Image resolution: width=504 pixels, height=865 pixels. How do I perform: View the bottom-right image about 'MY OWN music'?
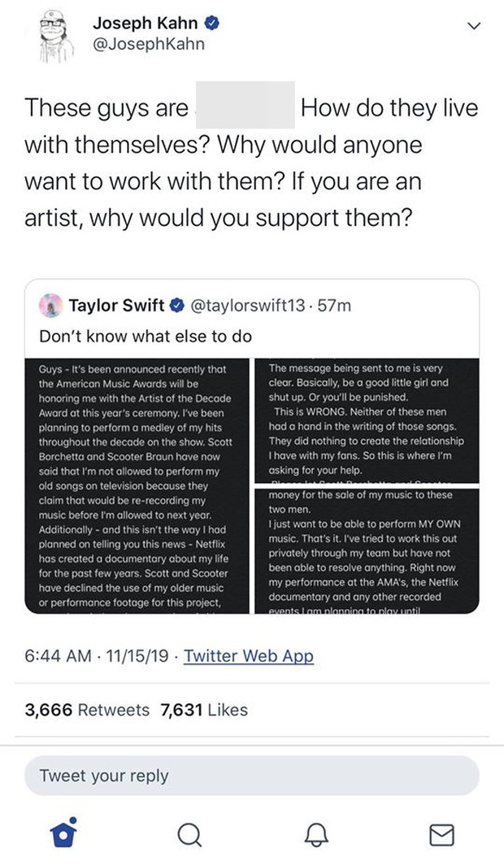(x=366, y=550)
